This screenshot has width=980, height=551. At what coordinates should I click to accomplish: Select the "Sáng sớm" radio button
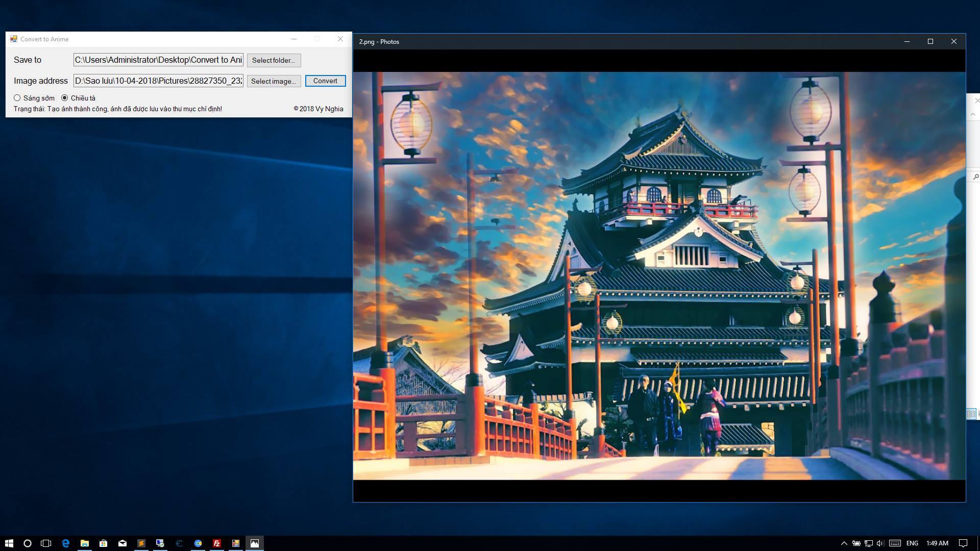coord(17,97)
